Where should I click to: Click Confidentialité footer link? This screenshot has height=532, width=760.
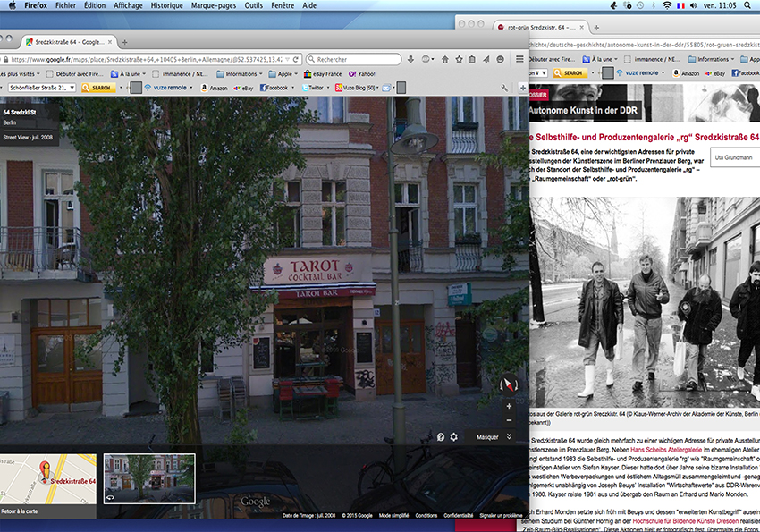click(x=458, y=516)
